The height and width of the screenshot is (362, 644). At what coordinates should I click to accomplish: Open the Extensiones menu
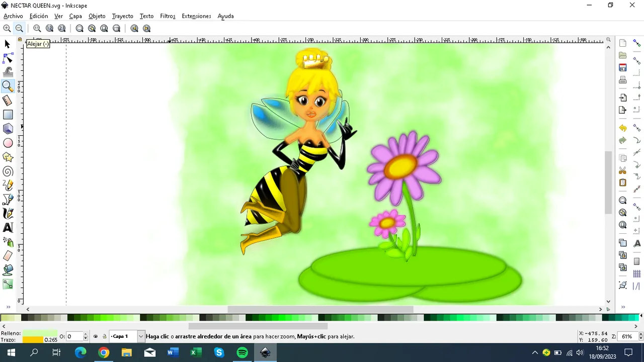pos(196,16)
